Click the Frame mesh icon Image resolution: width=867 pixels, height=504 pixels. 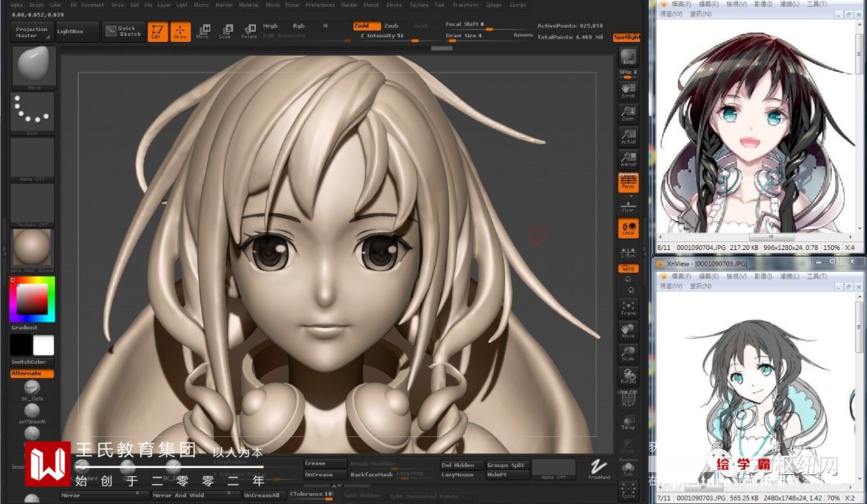coord(629,308)
